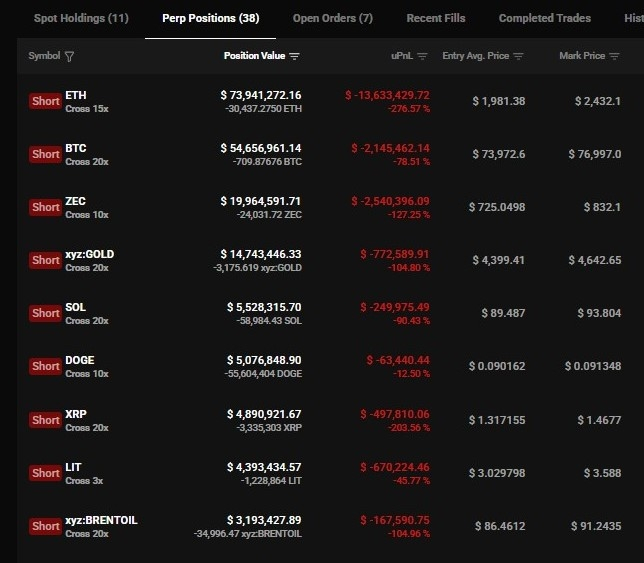Click Entry Avg. Price header label
This screenshot has width=644, height=563.
[476, 56]
